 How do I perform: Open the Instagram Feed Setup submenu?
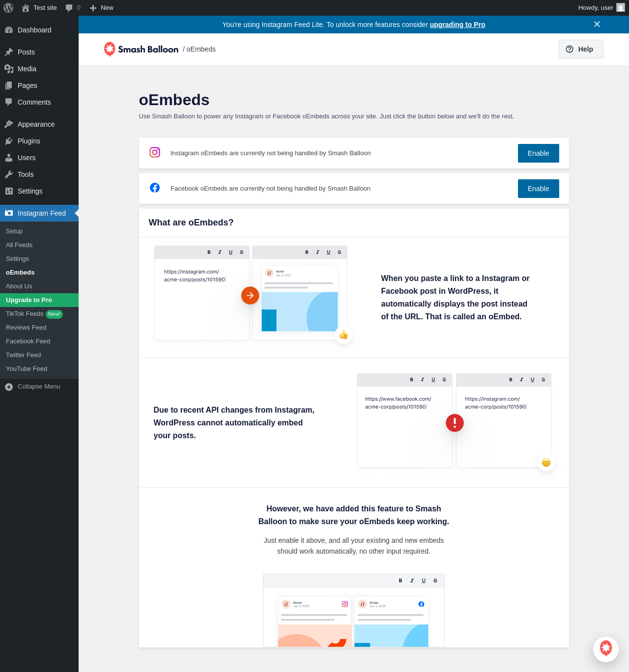[x=39, y=231]
